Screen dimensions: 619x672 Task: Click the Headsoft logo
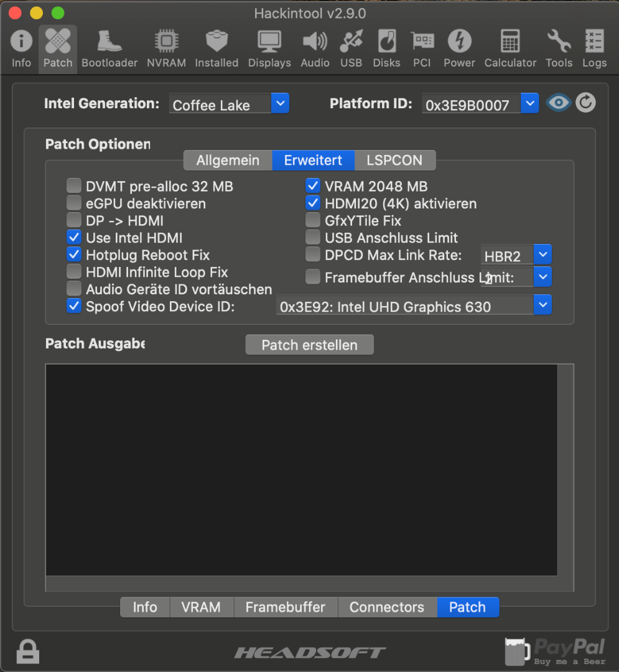pyautogui.click(x=310, y=653)
